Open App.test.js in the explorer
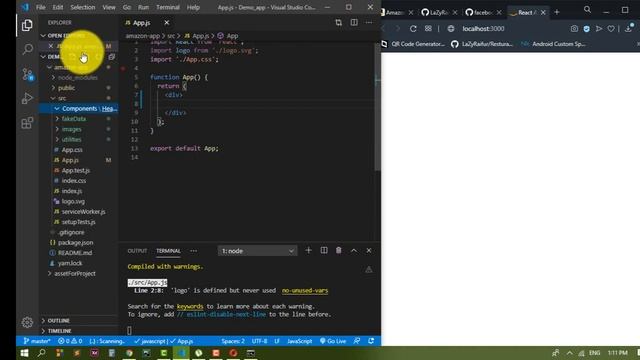Image resolution: width=640 pixels, height=360 pixels. pos(76,170)
